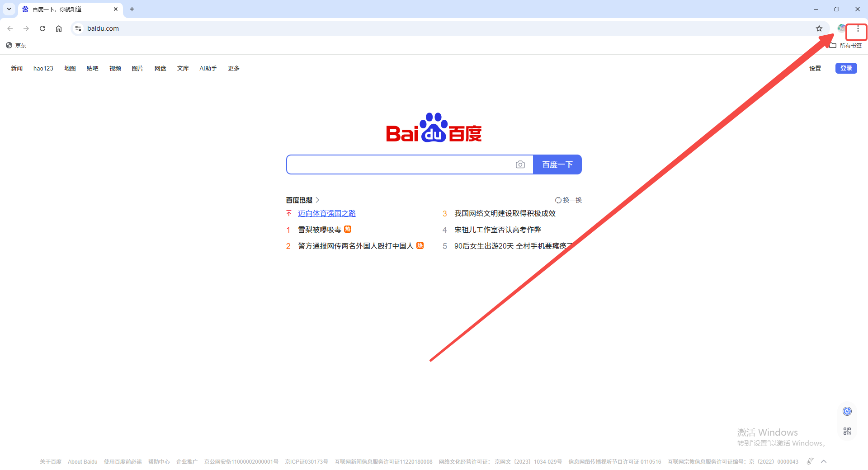The height and width of the screenshot is (470, 868).
Task: Minimize the browser window
Action: 816,9
